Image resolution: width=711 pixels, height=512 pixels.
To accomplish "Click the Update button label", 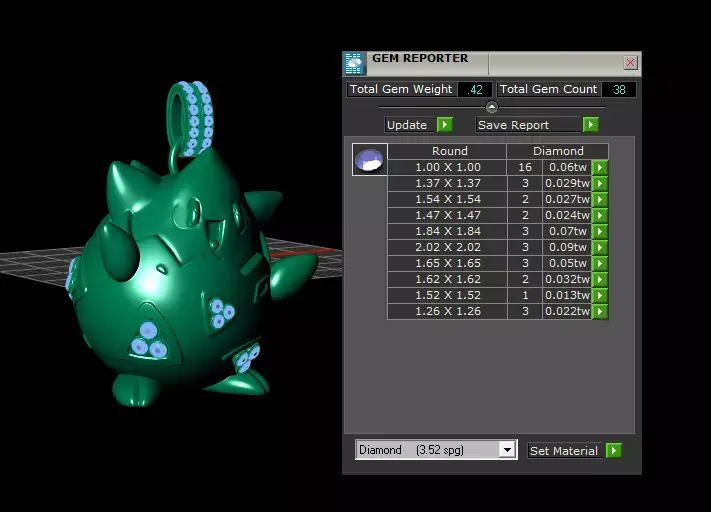I will coord(411,125).
